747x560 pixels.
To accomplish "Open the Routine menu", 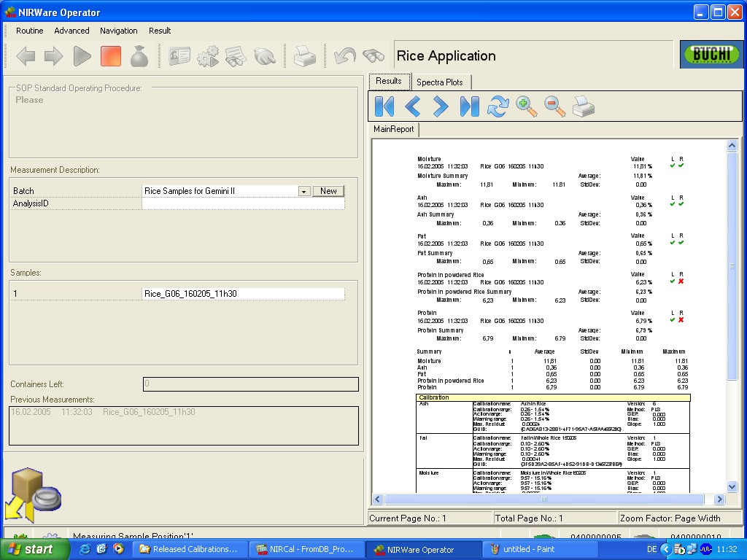I will pyautogui.click(x=29, y=31).
